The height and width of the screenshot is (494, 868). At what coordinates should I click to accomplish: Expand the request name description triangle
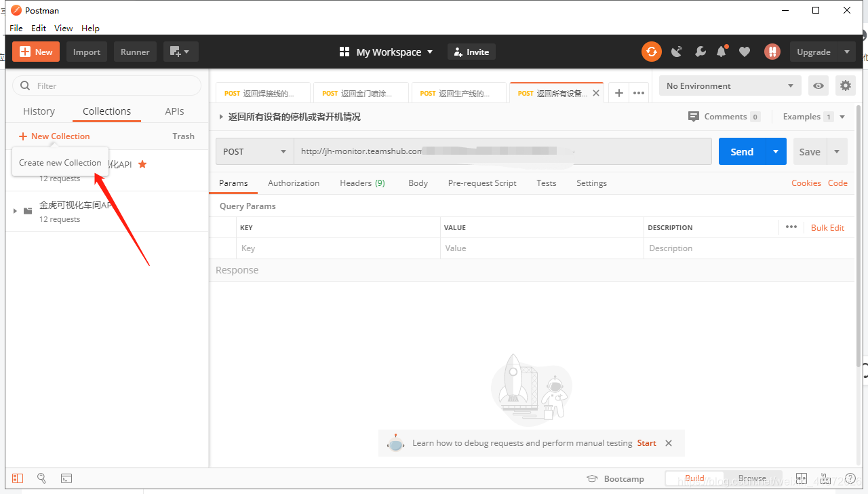pyautogui.click(x=221, y=117)
